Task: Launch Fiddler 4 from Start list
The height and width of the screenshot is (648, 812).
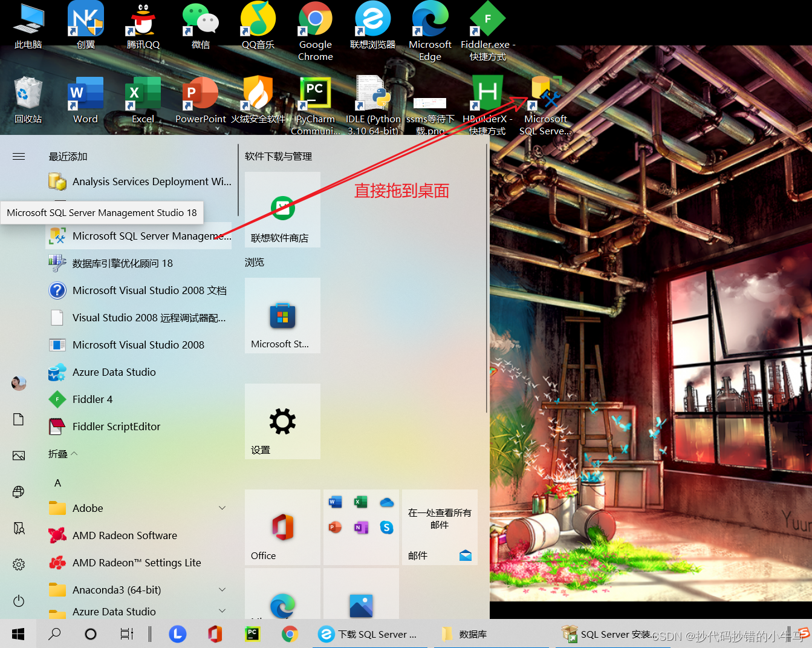Action: [139, 399]
